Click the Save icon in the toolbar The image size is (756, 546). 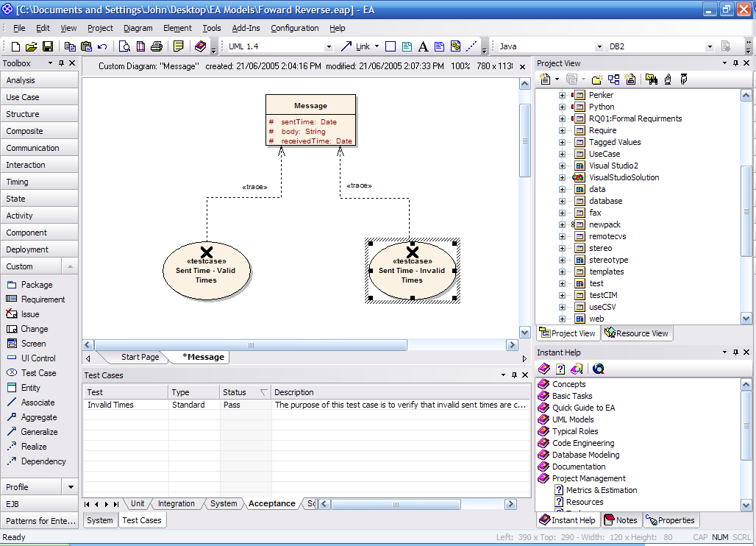pyautogui.click(x=47, y=46)
